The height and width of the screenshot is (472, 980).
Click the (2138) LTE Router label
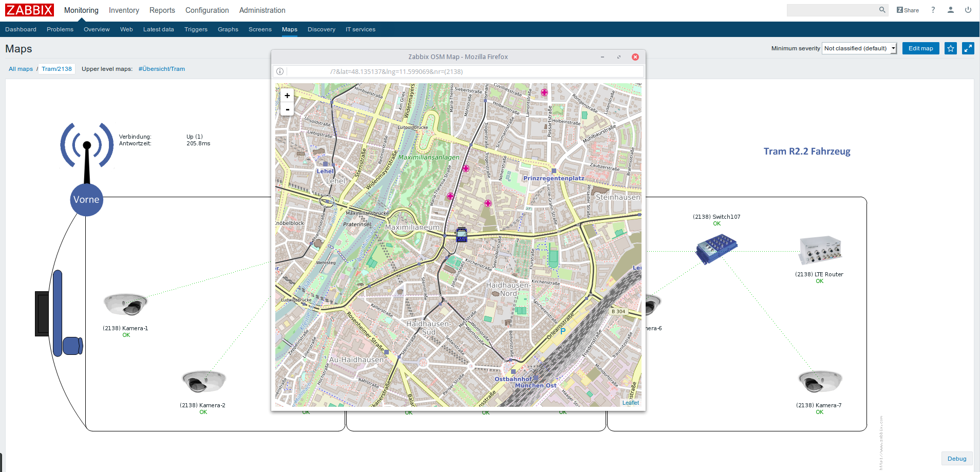[x=819, y=274]
